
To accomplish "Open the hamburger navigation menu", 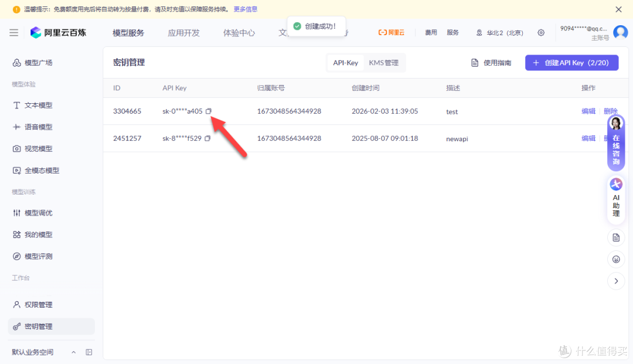I will [13, 33].
